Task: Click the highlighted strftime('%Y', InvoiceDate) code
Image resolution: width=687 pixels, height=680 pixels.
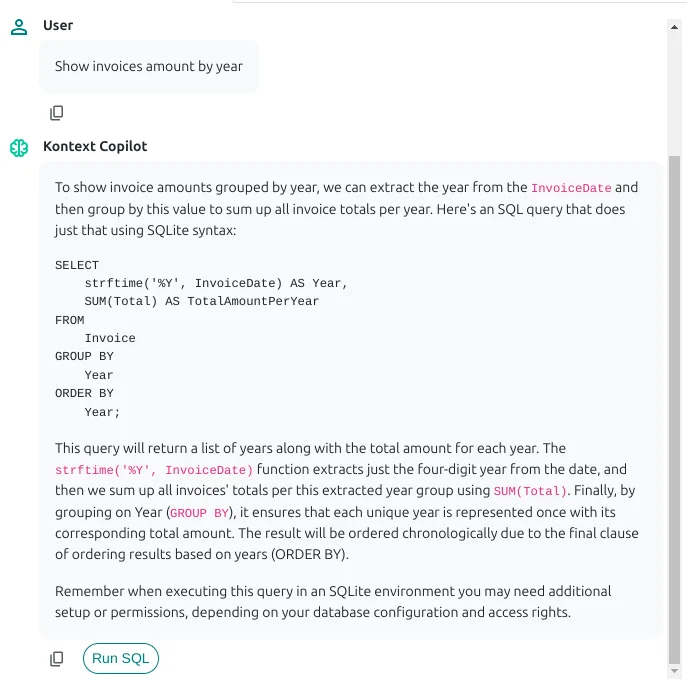Action: pyautogui.click(x=154, y=470)
